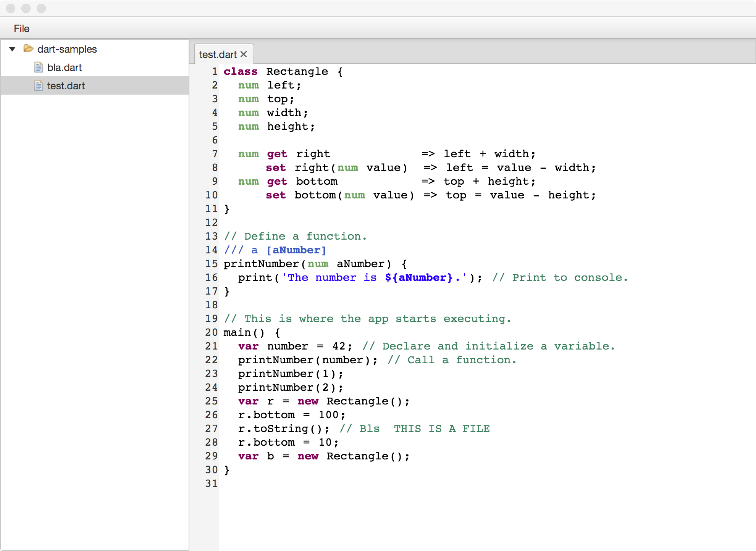This screenshot has height=551, width=756.
Task: Click '// Declare and initialize a variable.' comment
Action: tap(489, 346)
